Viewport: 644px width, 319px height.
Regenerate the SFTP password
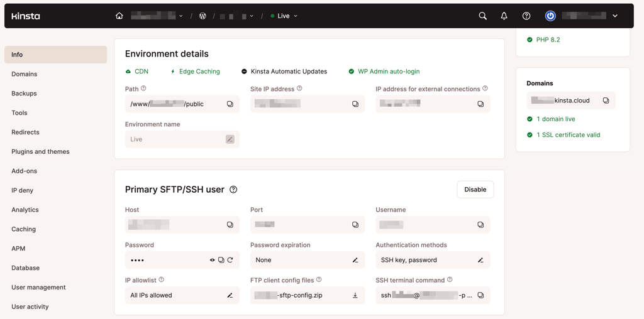click(x=230, y=260)
